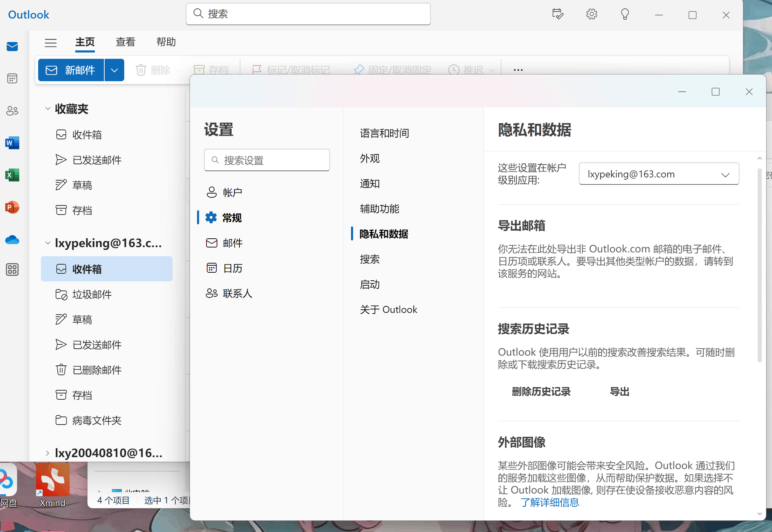
Task: Click the Search settings input field
Action: click(x=267, y=160)
